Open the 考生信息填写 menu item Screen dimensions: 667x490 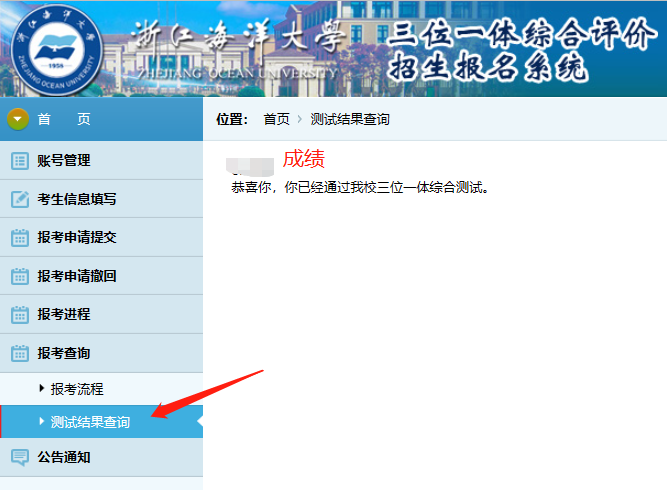click(x=76, y=199)
